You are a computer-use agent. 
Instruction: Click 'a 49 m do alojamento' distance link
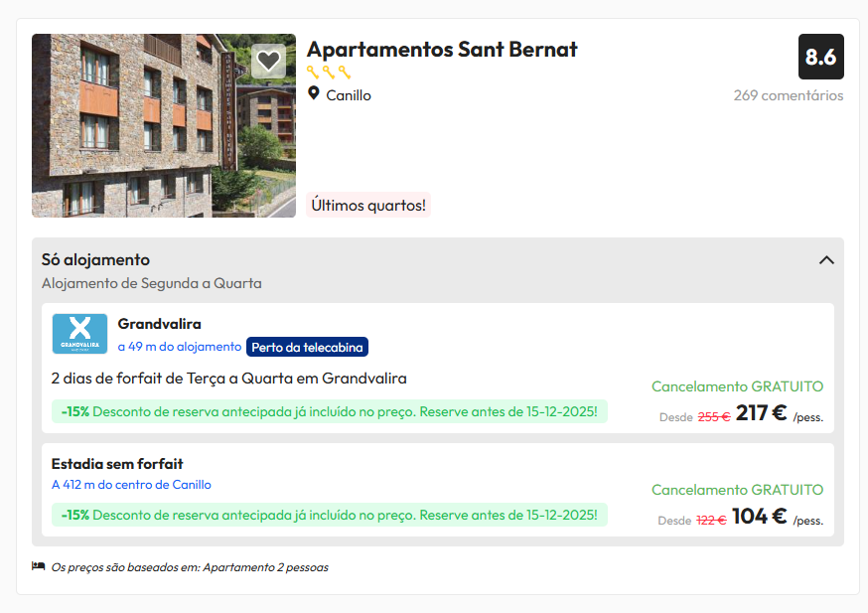click(179, 347)
